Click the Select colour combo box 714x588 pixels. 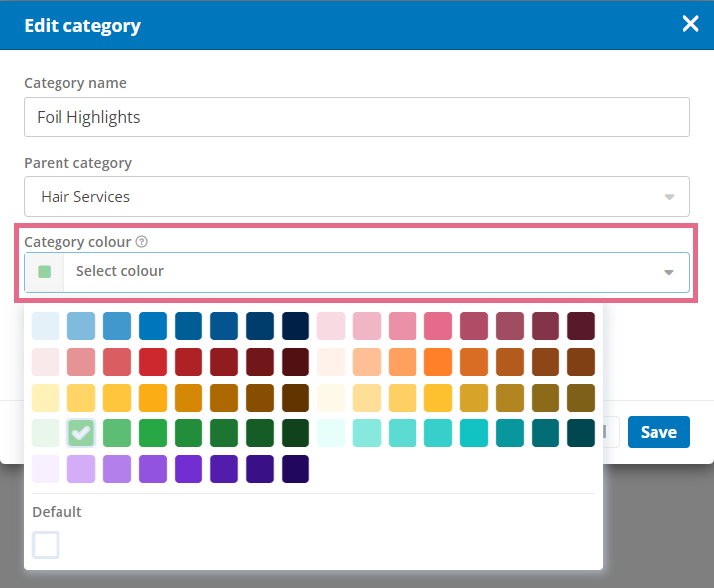tap(357, 272)
